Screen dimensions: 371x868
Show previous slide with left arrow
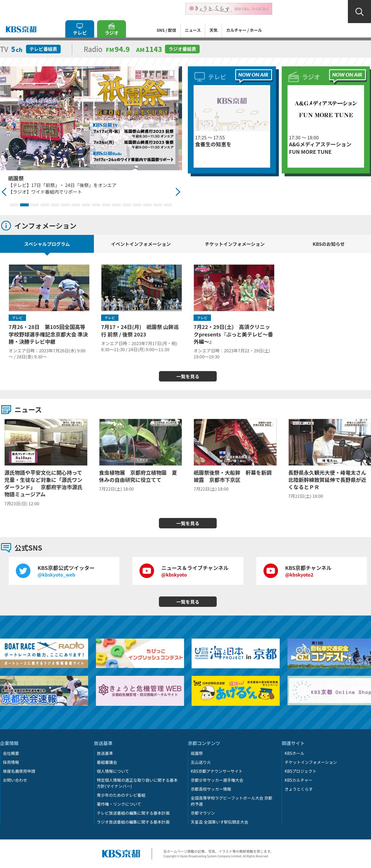pos(4,192)
